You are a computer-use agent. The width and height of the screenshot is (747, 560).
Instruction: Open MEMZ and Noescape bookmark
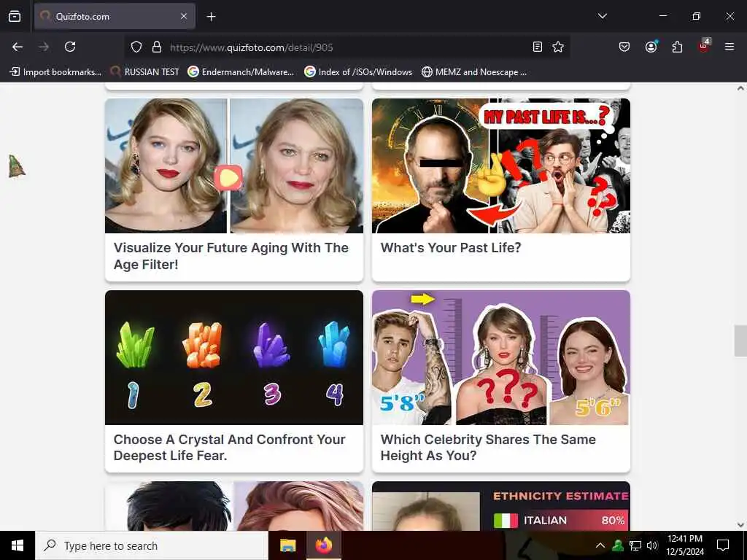pyautogui.click(x=474, y=72)
